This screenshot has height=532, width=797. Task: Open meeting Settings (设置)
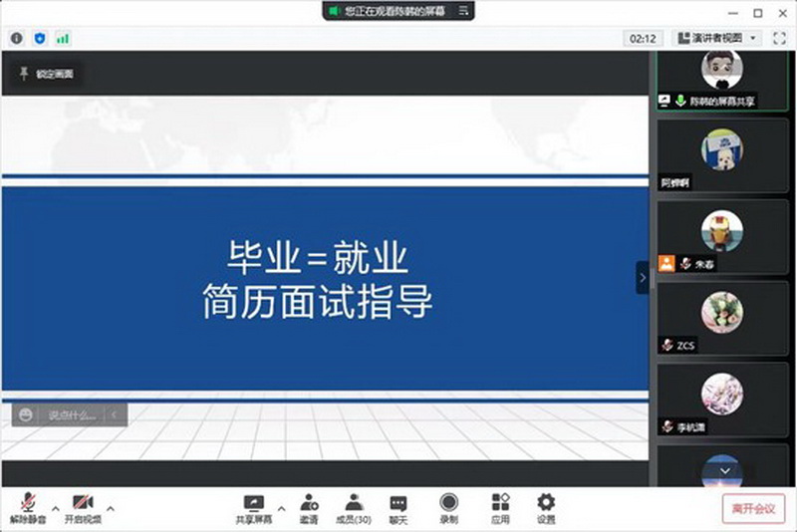(546, 507)
